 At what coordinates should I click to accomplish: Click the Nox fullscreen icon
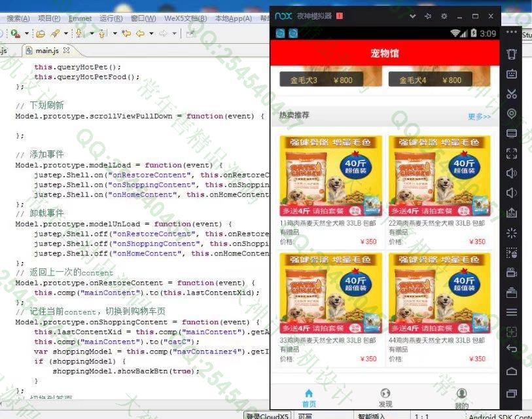click(x=512, y=153)
